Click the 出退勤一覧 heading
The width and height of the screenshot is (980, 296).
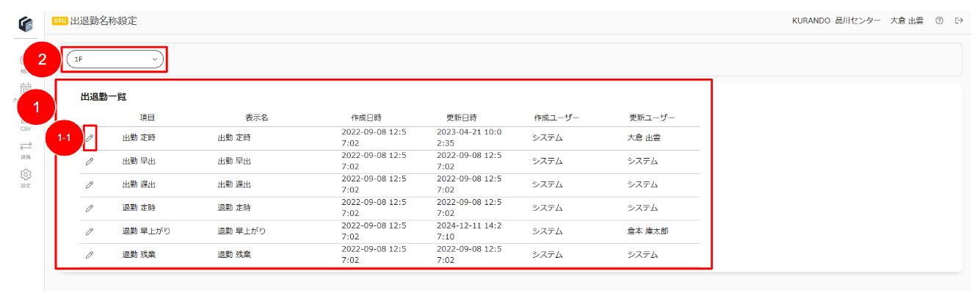point(104,96)
